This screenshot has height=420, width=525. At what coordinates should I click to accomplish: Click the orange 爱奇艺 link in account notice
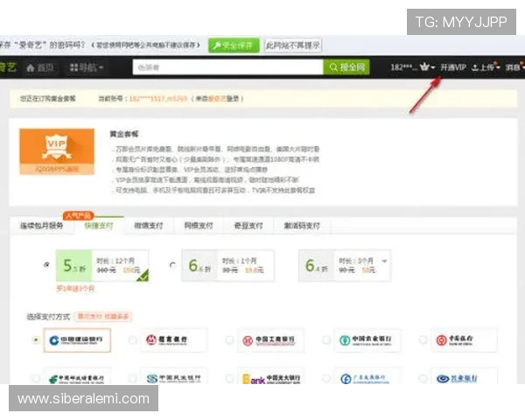tap(217, 99)
